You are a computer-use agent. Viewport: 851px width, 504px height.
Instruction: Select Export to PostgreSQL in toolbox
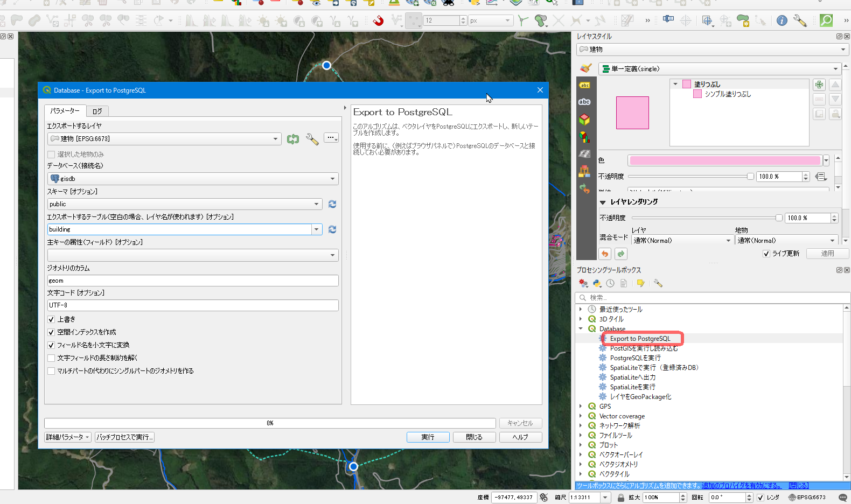click(x=640, y=339)
